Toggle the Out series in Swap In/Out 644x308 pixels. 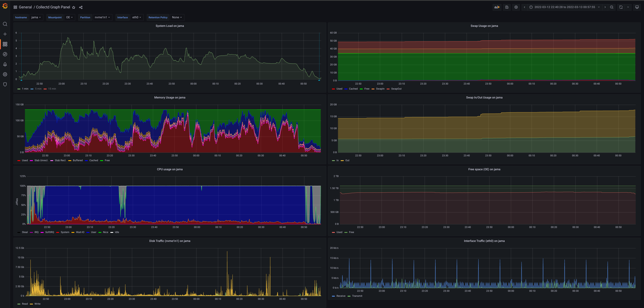pos(347,161)
